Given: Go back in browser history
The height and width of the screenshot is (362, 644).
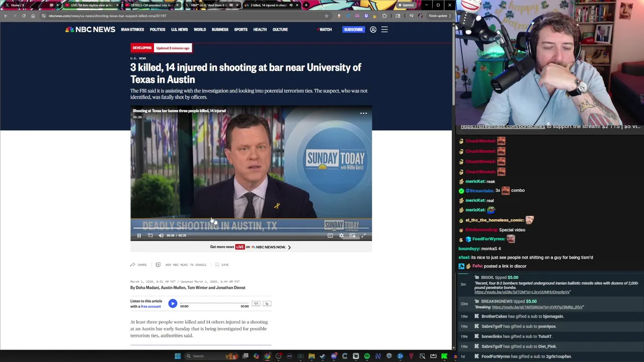Looking at the screenshot, I should (6, 16).
